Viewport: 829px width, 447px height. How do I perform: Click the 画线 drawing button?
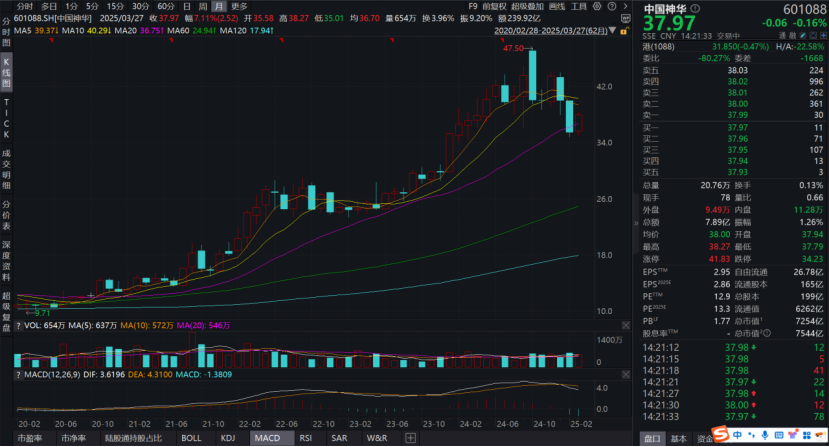point(558,6)
